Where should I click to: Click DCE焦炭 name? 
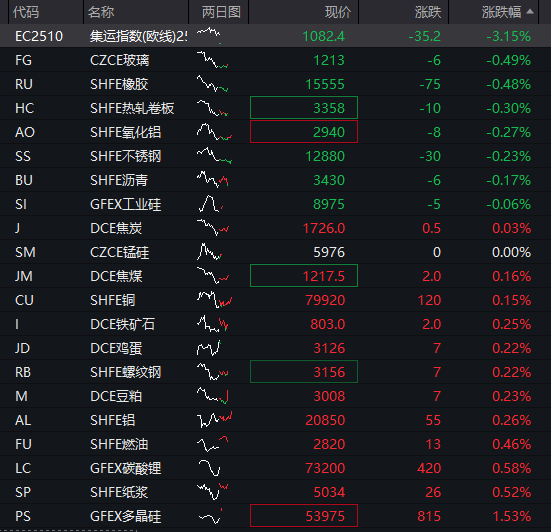[116, 228]
